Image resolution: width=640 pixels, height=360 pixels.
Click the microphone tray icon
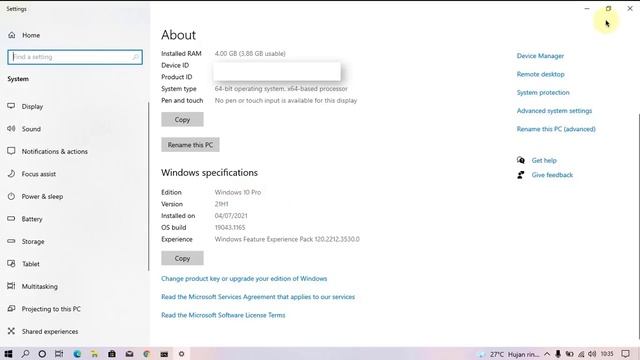click(x=558, y=354)
